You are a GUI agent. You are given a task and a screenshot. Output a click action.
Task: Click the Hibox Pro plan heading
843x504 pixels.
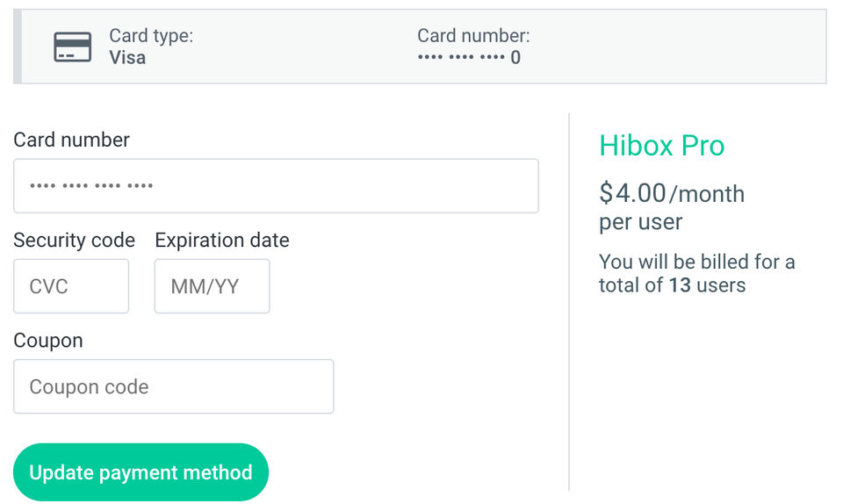661,146
